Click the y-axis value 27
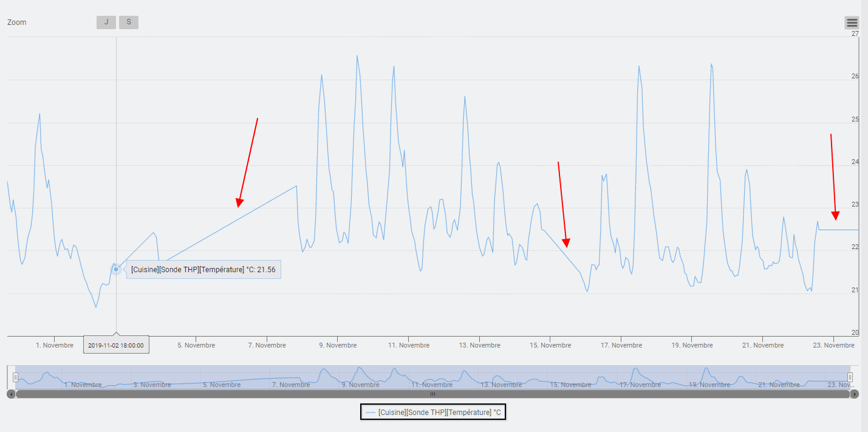The width and height of the screenshot is (868, 432). coord(855,33)
